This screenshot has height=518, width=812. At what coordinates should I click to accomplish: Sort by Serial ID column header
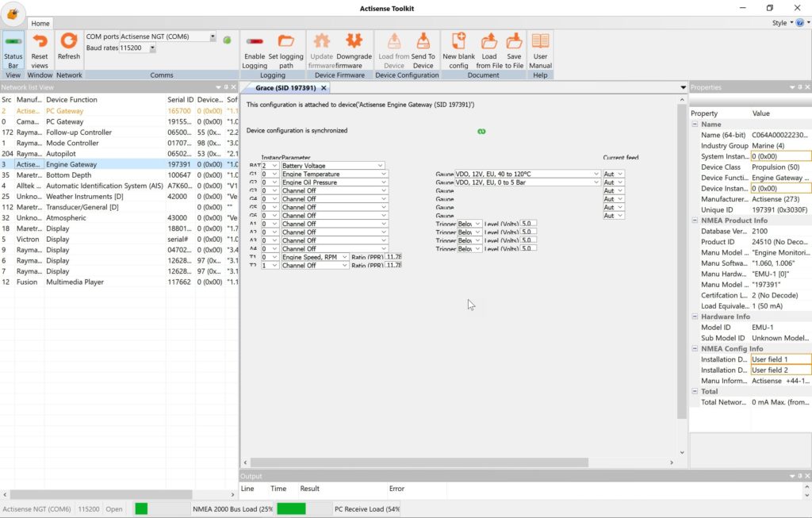click(x=180, y=99)
